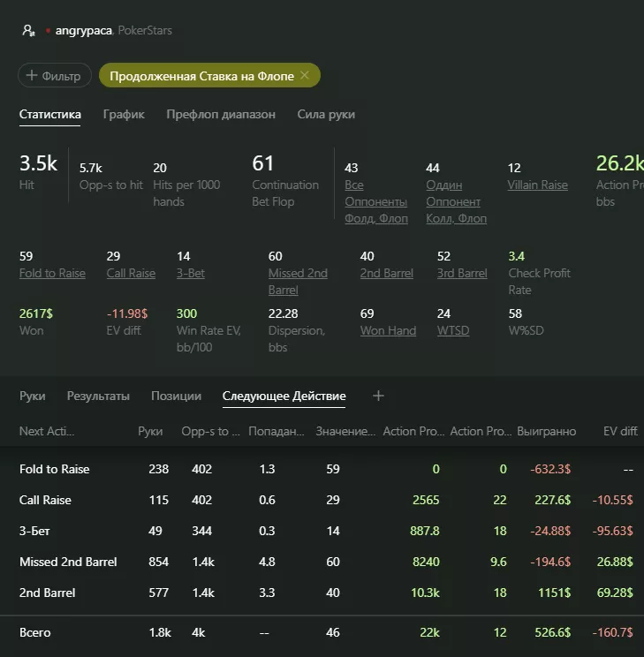Sort the table by the Руки column header
Viewport: 644px width, 657px height.
(150, 431)
